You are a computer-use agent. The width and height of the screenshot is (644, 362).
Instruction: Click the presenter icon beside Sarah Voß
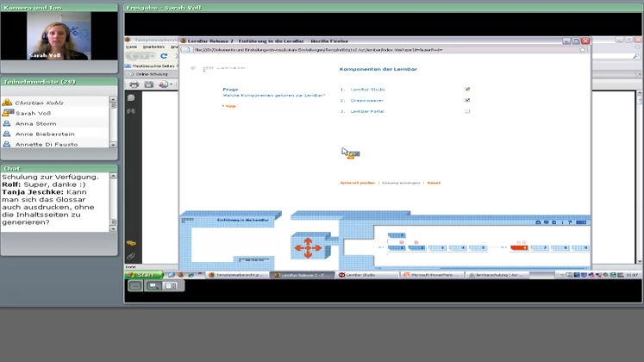coord(8,113)
